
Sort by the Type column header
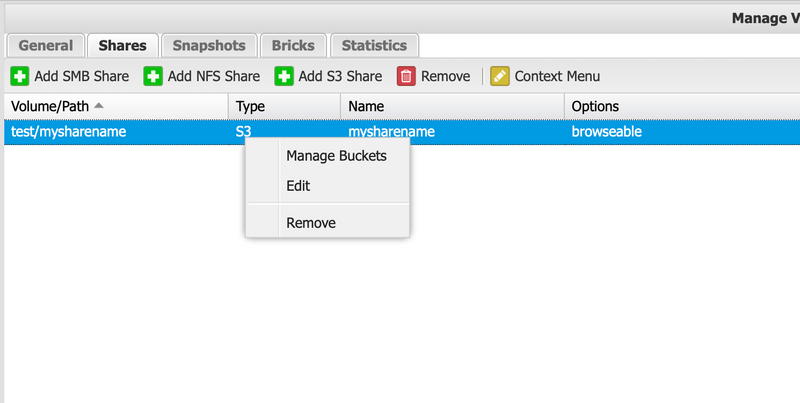(250, 106)
